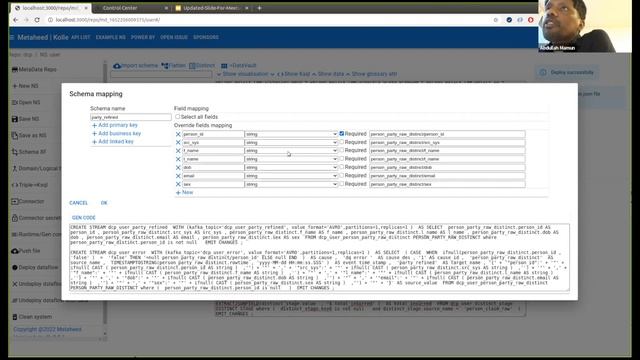Remove the email field mapping row
Viewport: 640px width, 360px height.
pos(178,176)
